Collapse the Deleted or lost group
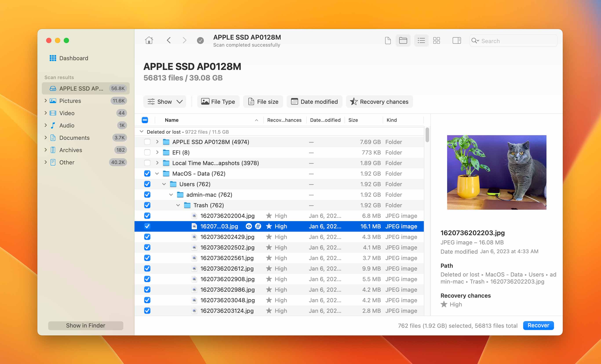Image resolution: width=601 pixels, height=364 pixels. (142, 132)
